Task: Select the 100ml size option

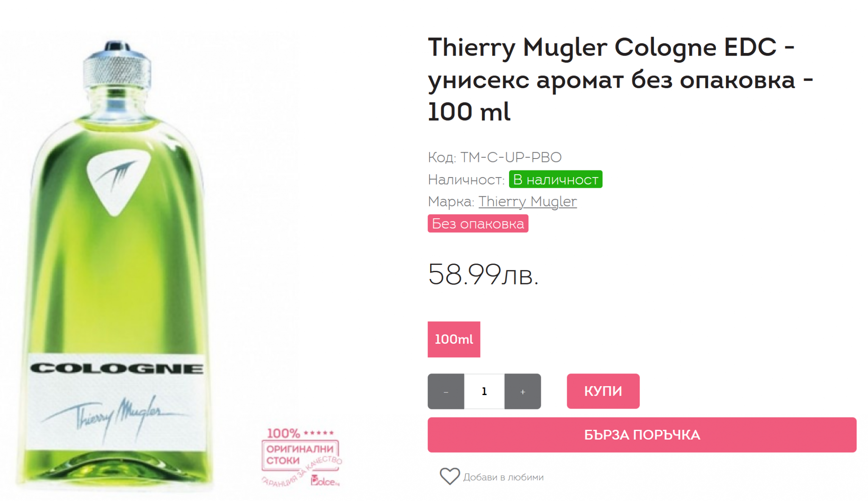Action: click(453, 339)
